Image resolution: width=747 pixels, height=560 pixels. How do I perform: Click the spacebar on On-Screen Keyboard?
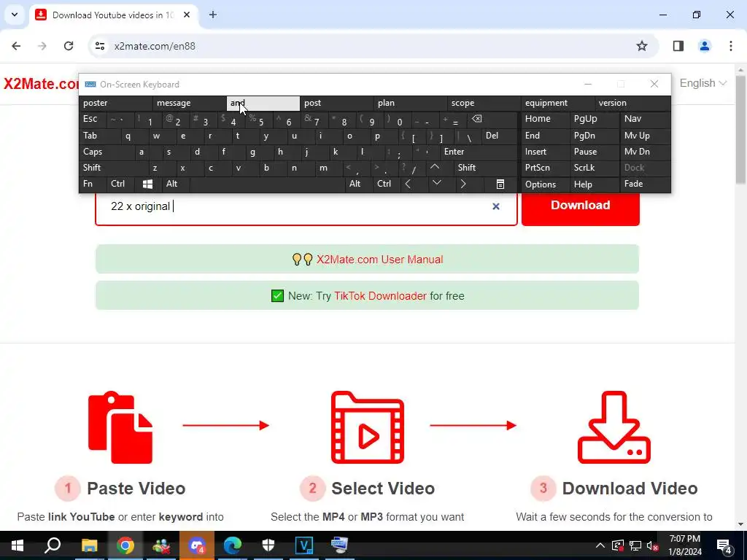tap(268, 184)
